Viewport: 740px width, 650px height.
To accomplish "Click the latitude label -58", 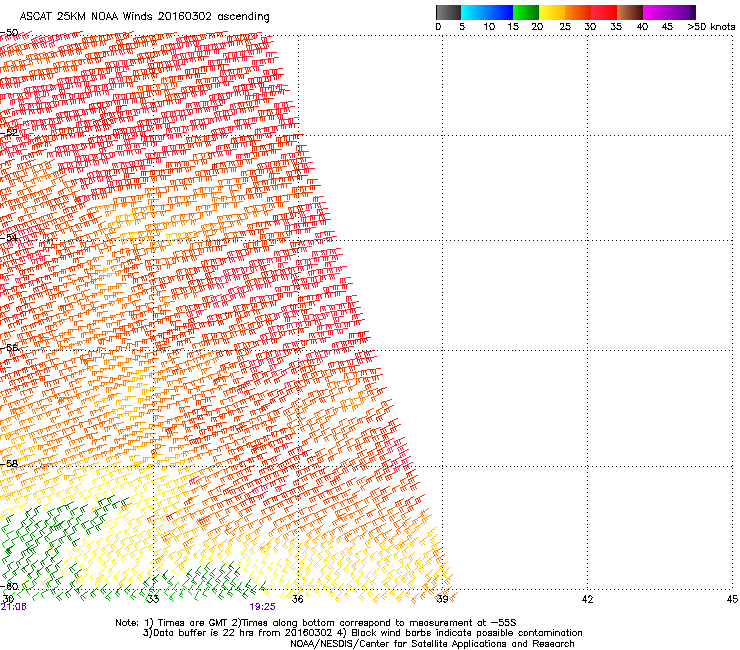I will 9,464.
